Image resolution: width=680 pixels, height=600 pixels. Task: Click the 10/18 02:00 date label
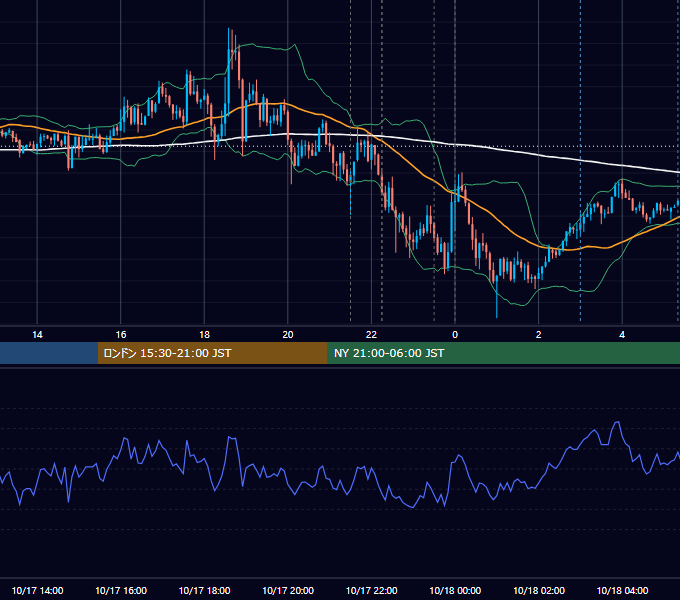click(x=539, y=590)
